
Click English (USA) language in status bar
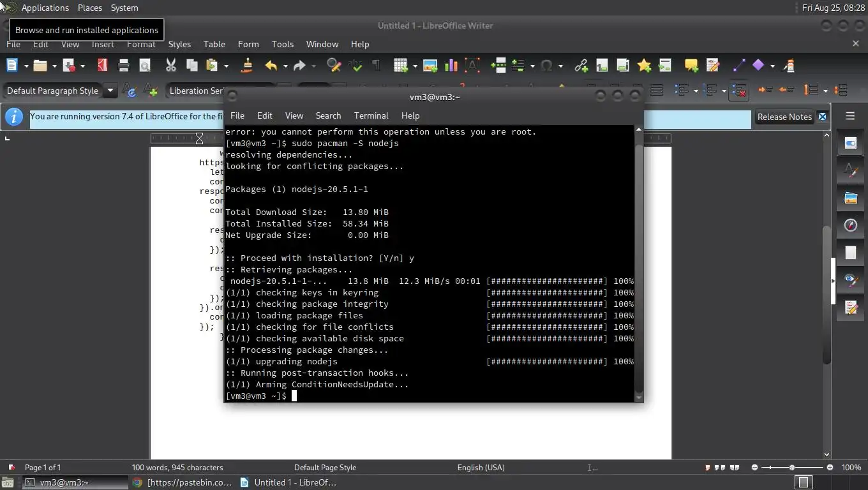tap(481, 468)
